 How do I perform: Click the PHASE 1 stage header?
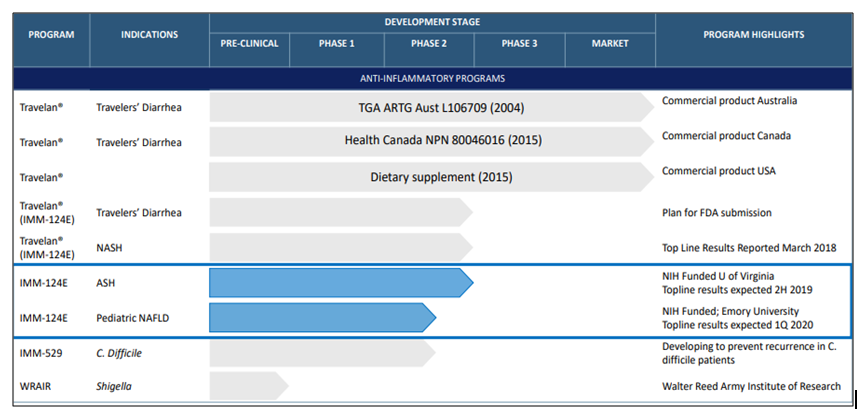(x=336, y=44)
